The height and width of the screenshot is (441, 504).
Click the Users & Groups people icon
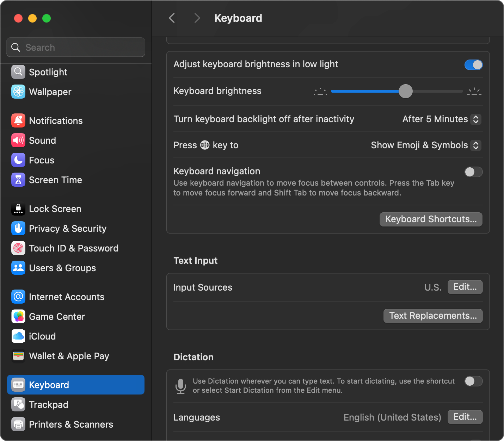(18, 268)
